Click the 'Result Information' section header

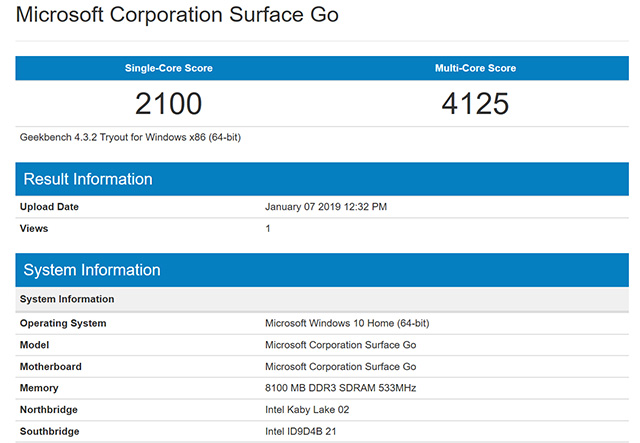322,179
